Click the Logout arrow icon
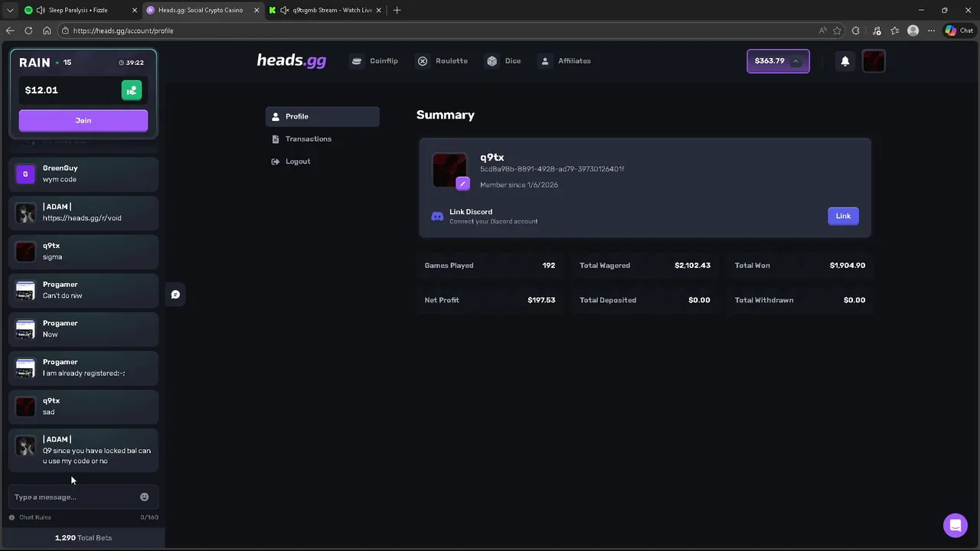The width and height of the screenshot is (980, 551). pos(276,161)
